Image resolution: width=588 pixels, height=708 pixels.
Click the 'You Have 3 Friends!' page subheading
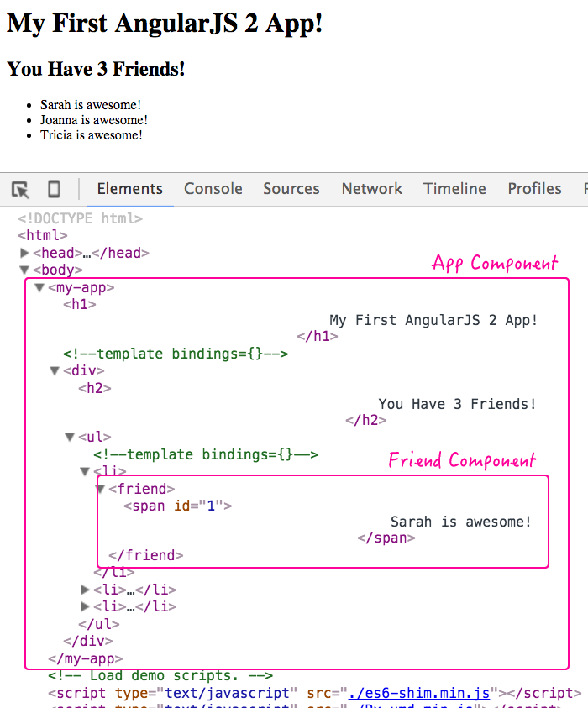96,69
